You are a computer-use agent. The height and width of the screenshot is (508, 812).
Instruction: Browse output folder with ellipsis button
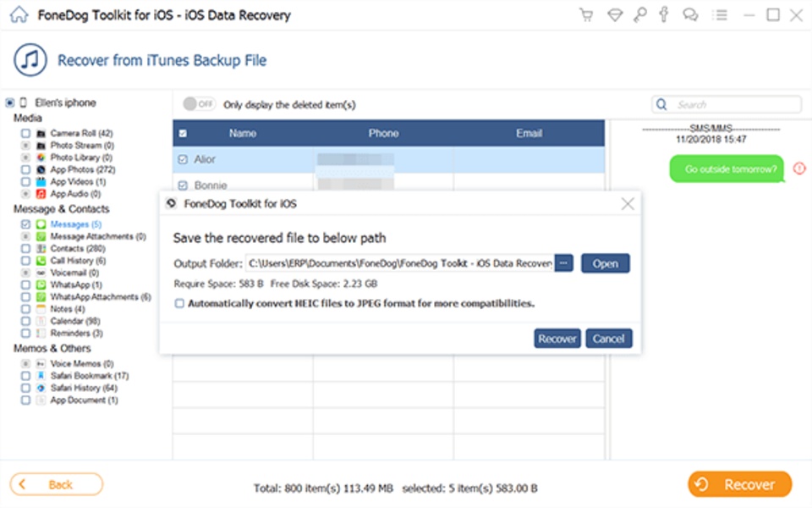pyautogui.click(x=563, y=262)
